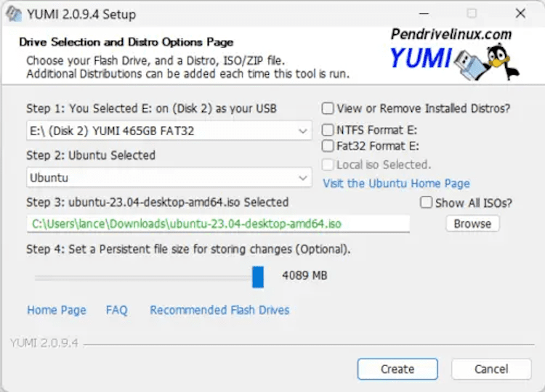545x392 pixels.
Task: Tick the NTFS Format E: checkbox
Action: pyautogui.click(x=328, y=130)
